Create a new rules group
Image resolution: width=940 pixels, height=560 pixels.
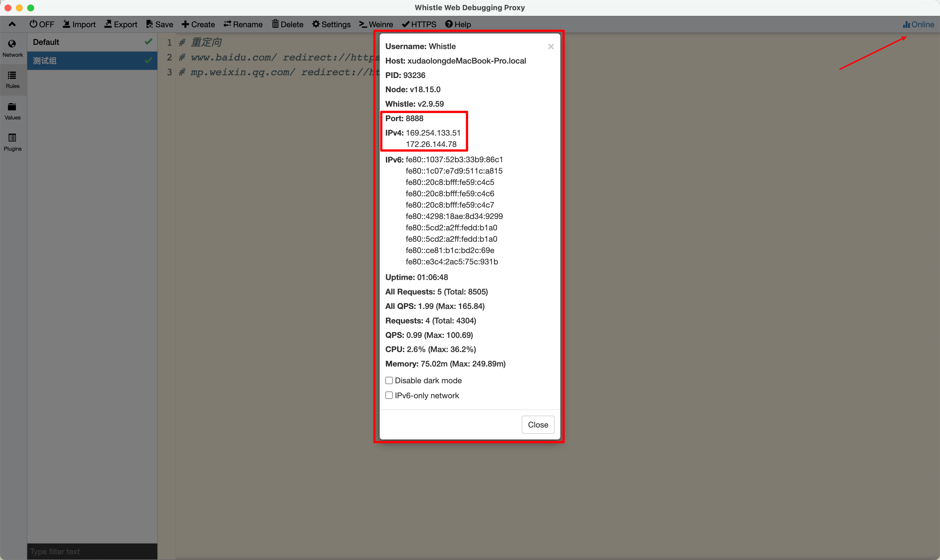pos(198,24)
